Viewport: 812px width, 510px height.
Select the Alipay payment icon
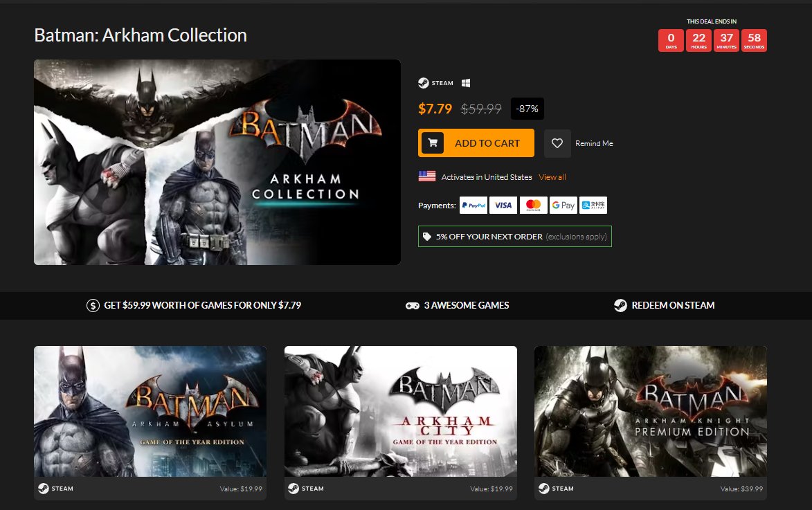(593, 205)
